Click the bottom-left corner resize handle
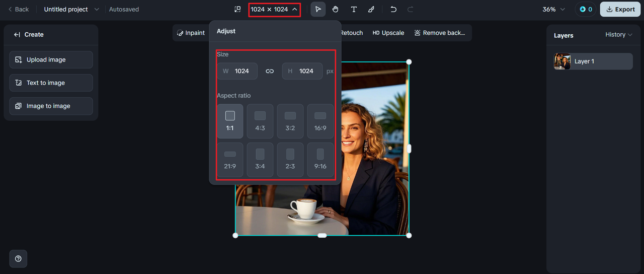This screenshot has width=644, height=274. 235,235
